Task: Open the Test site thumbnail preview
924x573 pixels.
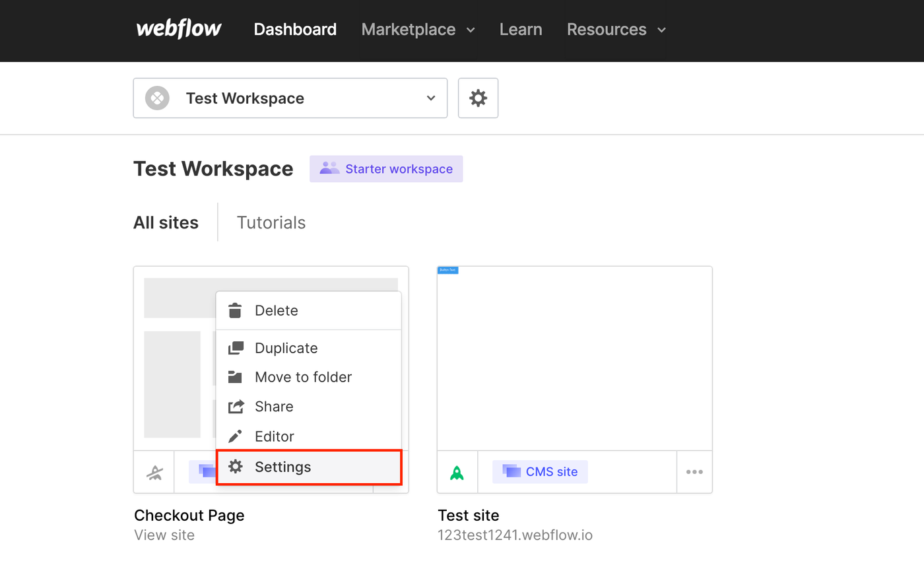Action: click(x=574, y=358)
